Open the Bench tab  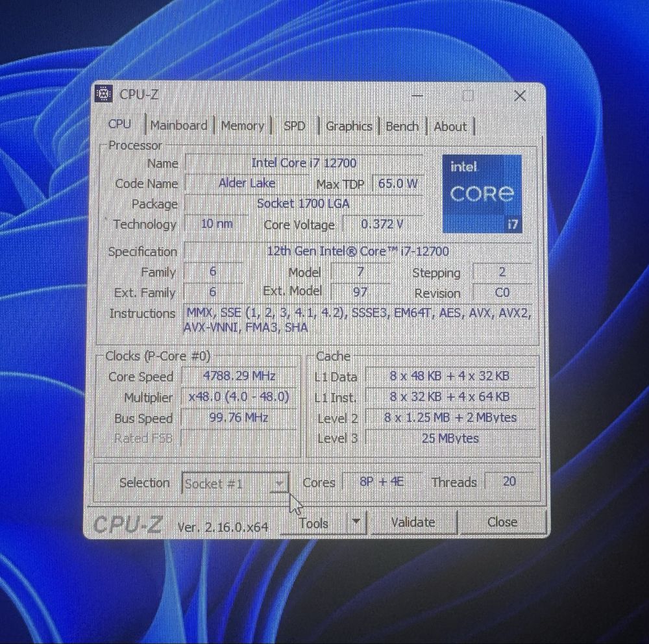pos(402,127)
